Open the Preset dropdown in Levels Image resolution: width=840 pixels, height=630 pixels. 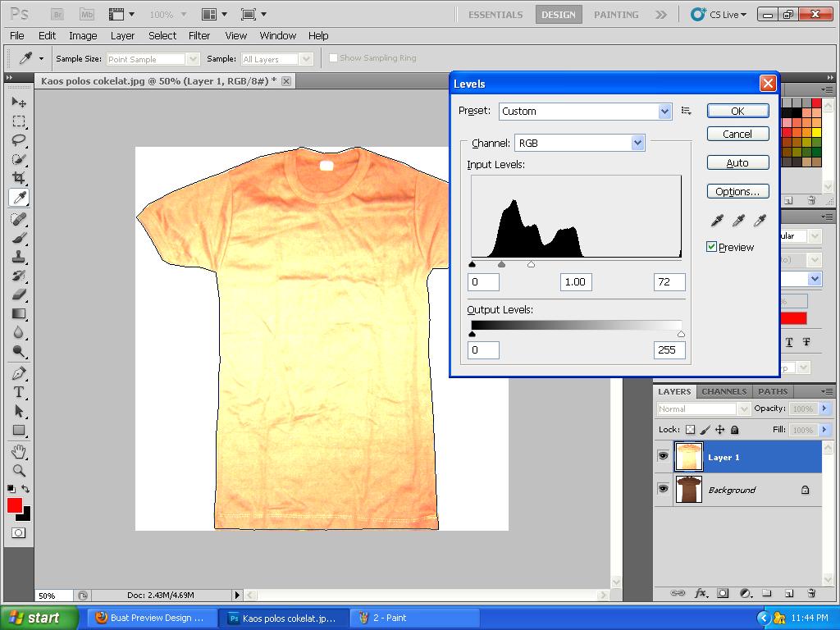(664, 111)
